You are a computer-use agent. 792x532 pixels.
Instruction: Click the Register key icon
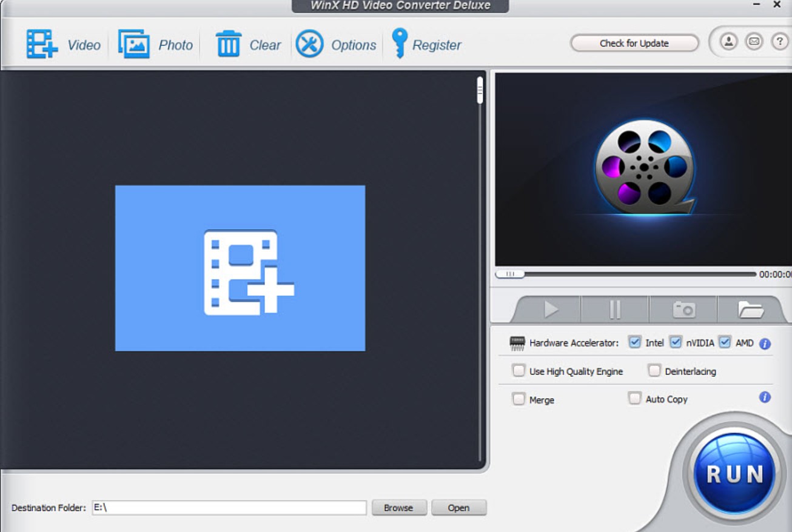point(399,44)
